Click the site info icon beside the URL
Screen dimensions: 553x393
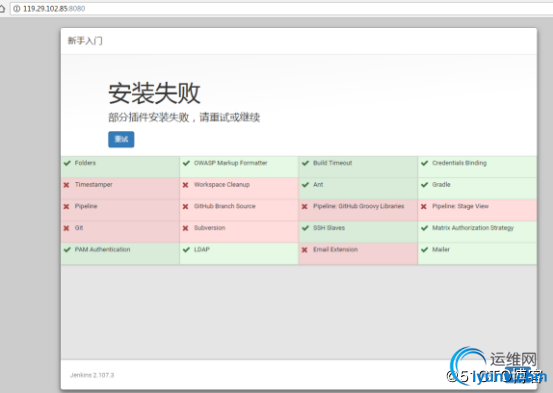[x=17, y=9]
